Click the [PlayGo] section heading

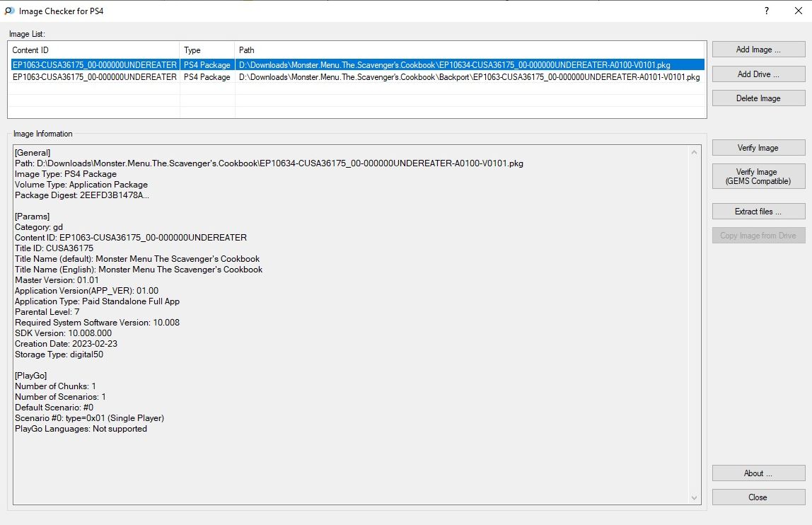tap(30, 376)
